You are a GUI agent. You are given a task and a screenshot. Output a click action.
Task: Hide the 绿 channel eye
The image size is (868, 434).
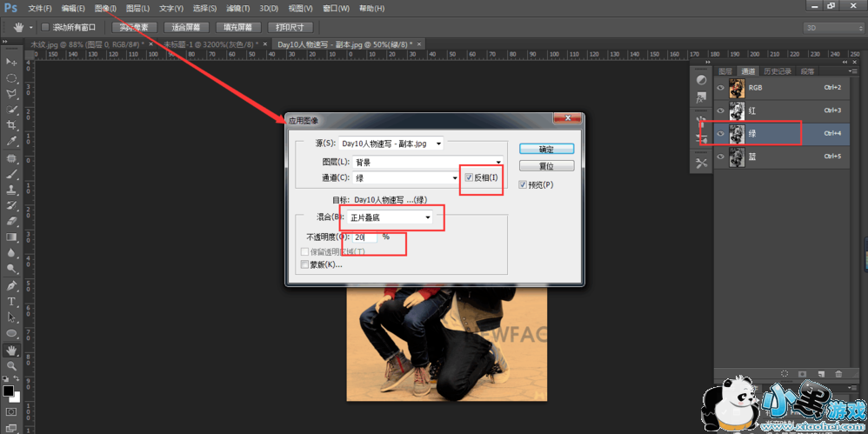tap(721, 133)
